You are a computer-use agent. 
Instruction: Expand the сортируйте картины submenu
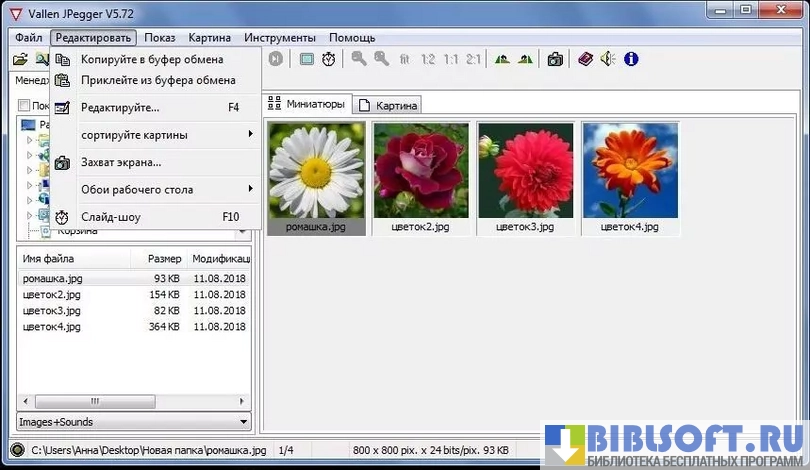[160, 134]
